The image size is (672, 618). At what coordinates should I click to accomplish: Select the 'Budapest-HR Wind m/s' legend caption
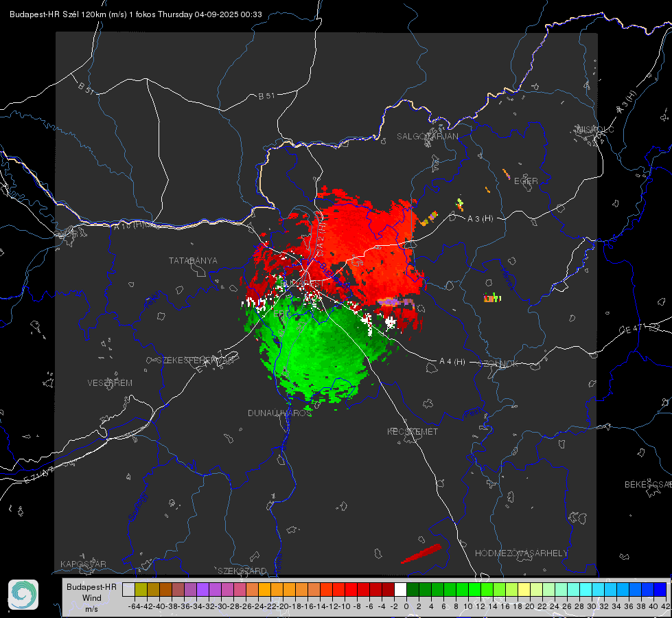92,597
